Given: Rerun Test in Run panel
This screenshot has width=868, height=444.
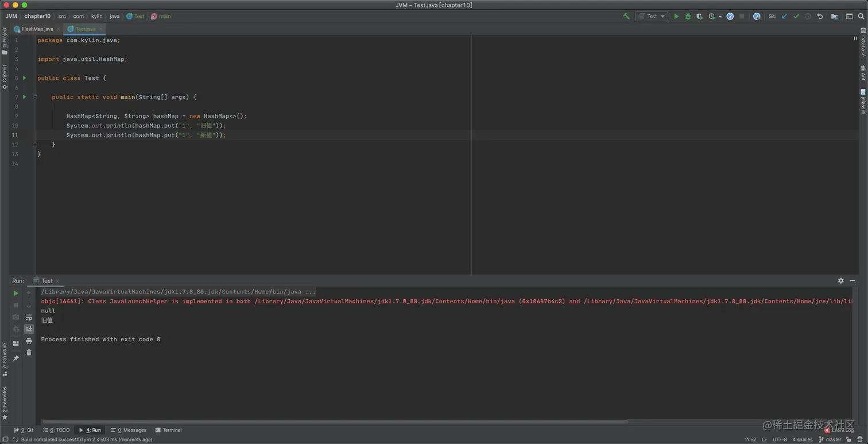Looking at the screenshot, I should click(16, 294).
